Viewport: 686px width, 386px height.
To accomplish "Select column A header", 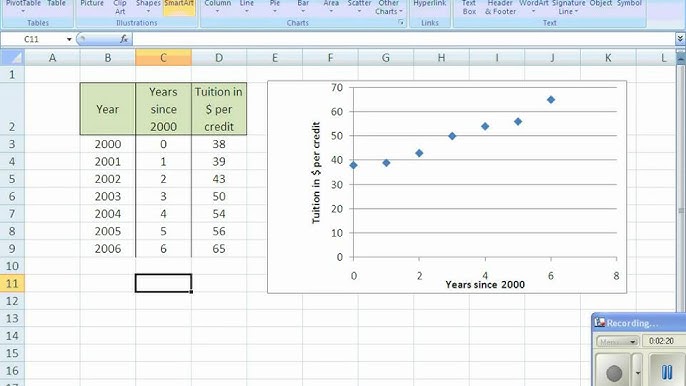I will coord(52,57).
